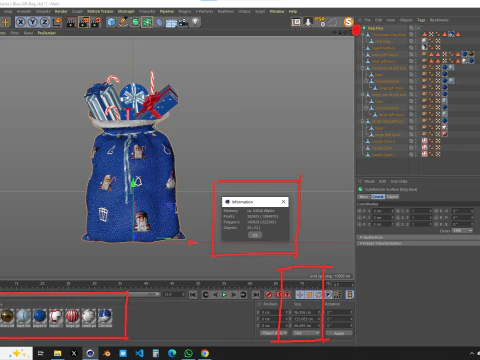The width and height of the screenshot is (480, 360).
Task: Jump to the end of the timeline
Action: pos(256,295)
